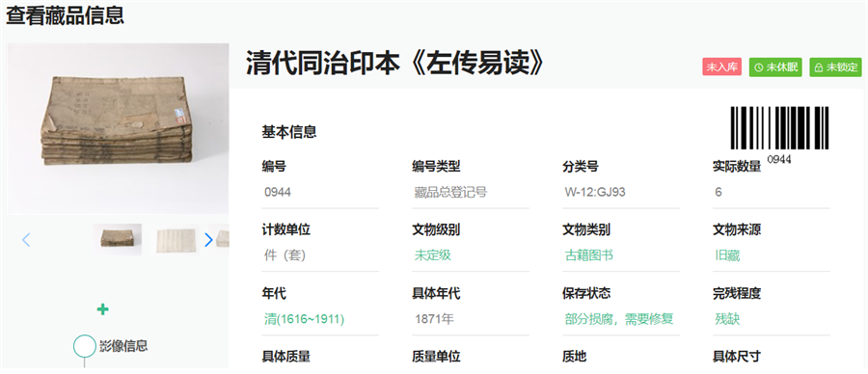Click the clock icon on 未休眠 tag
This screenshot has height=374, width=868.
click(x=759, y=67)
